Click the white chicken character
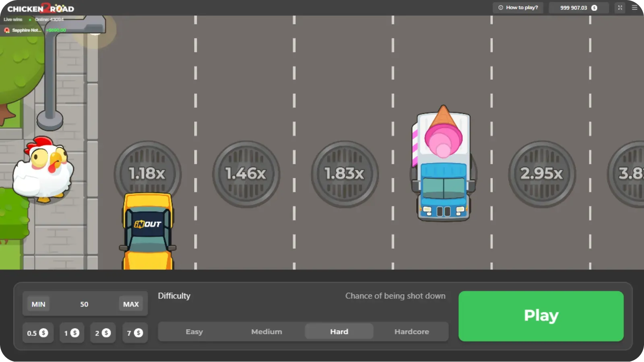Viewport: 644px width, 362px height. (43, 169)
